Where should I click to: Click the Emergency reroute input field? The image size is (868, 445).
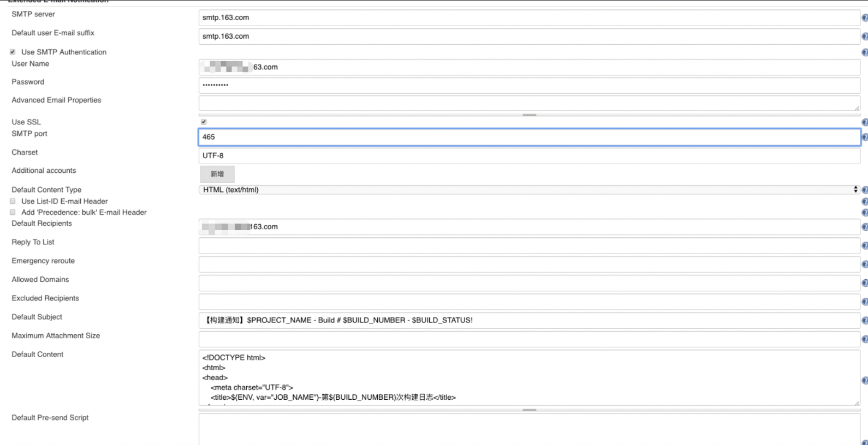(528, 264)
